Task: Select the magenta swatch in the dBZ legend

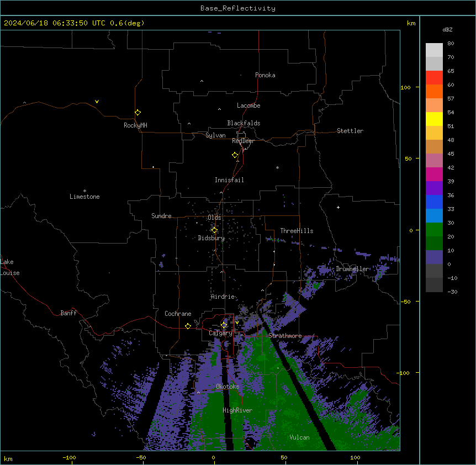Action: click(434, 174)
